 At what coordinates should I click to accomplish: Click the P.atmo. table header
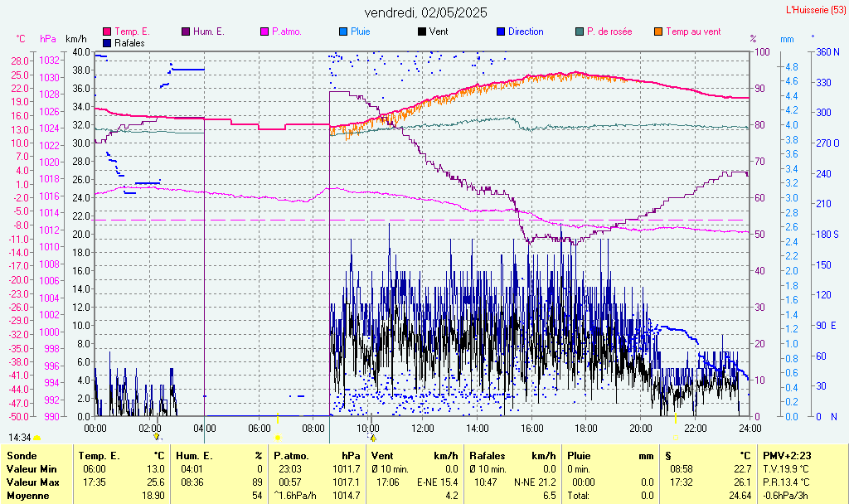pos(291,456)
